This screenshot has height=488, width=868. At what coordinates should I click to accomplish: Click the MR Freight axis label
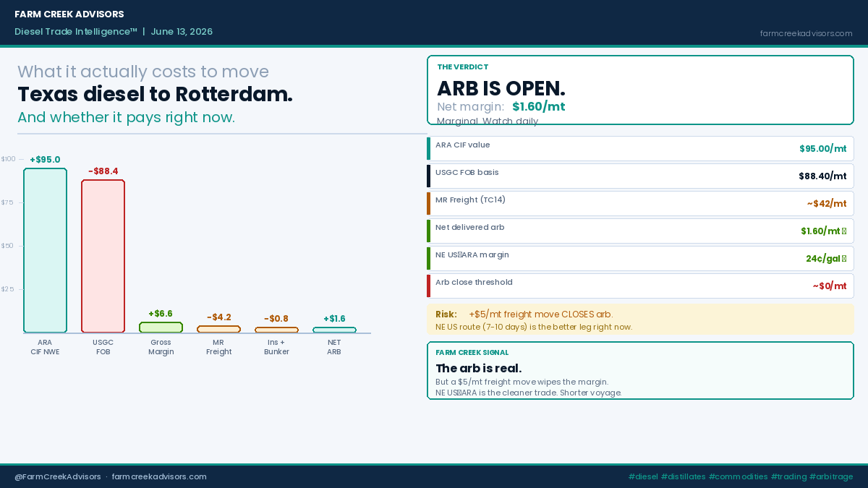pos(218,347)
